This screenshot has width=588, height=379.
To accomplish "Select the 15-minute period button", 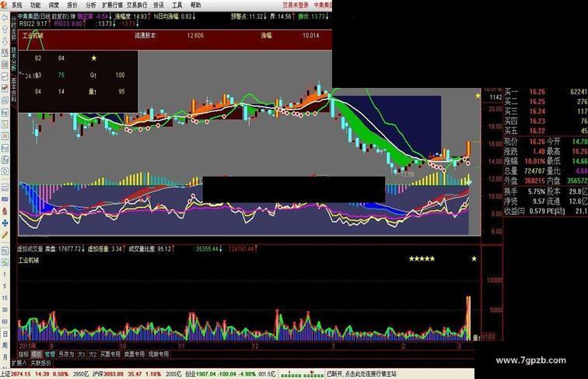I will [5, 298].
